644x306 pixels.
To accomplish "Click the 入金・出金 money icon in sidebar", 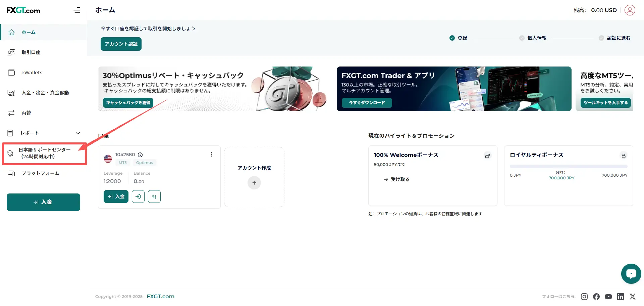I will (11, 93).
